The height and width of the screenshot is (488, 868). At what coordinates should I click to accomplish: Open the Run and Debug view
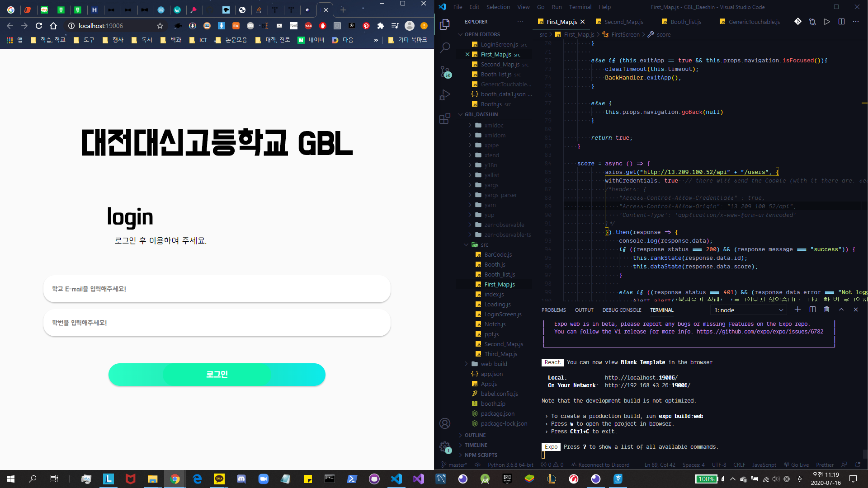pyautogui.click(x=445, y=95)
